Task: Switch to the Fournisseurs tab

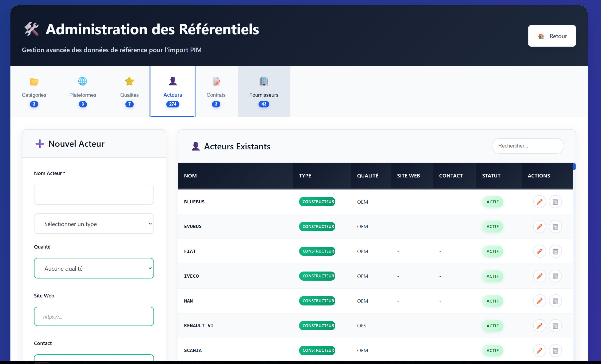Action: pyautogui.click(x=264, y=92)
